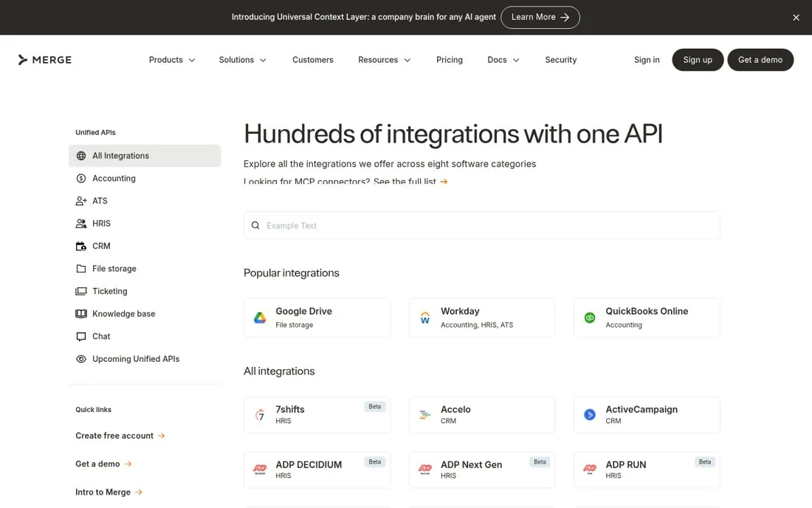Dismiss the announcement banner with X
The width and height of the screenshot is (812, 508).
[796, 18]
